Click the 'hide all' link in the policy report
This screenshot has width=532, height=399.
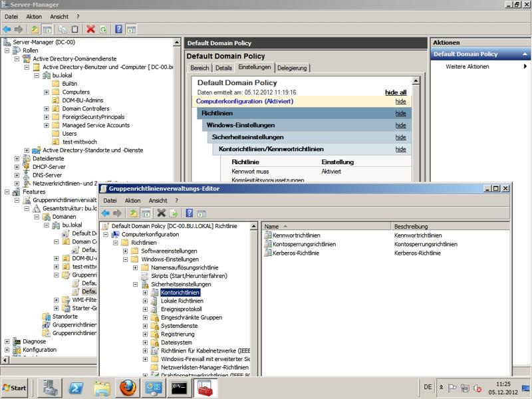click(x=395, y=92)
